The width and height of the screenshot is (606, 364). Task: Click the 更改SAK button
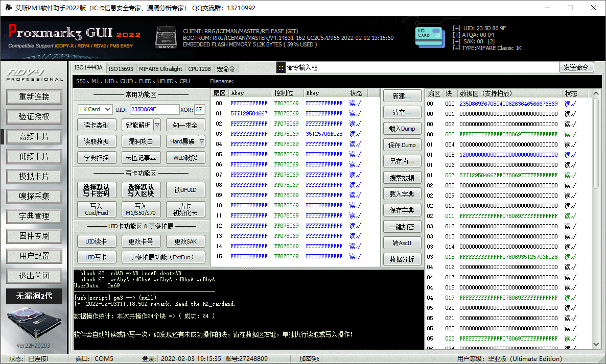coord(185,241)
